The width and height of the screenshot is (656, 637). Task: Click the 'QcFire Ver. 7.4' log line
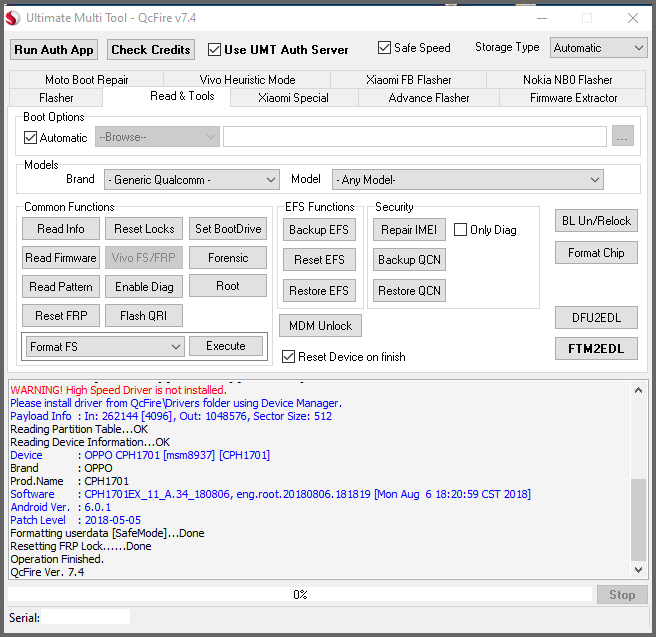(47, 572)
